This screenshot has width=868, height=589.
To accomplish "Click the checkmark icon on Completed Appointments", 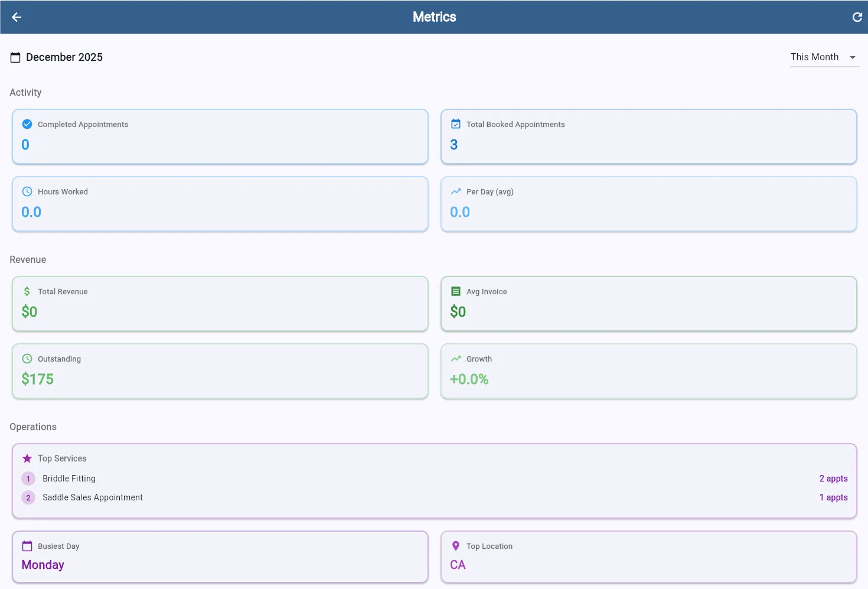I will 27,124.
